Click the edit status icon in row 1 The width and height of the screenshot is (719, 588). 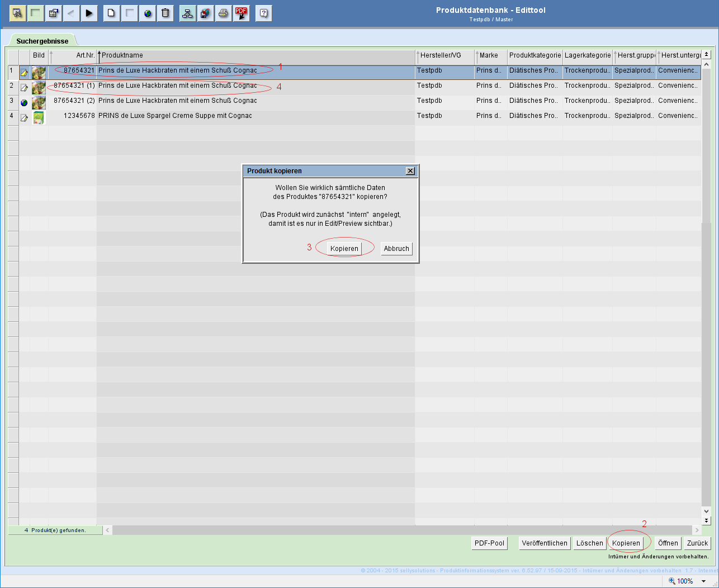click(24, 73)
